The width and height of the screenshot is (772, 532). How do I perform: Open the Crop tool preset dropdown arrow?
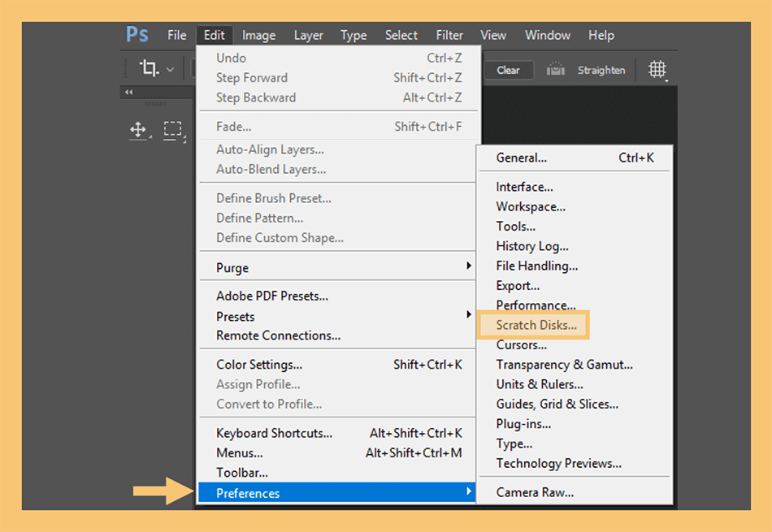click(170, 69)
